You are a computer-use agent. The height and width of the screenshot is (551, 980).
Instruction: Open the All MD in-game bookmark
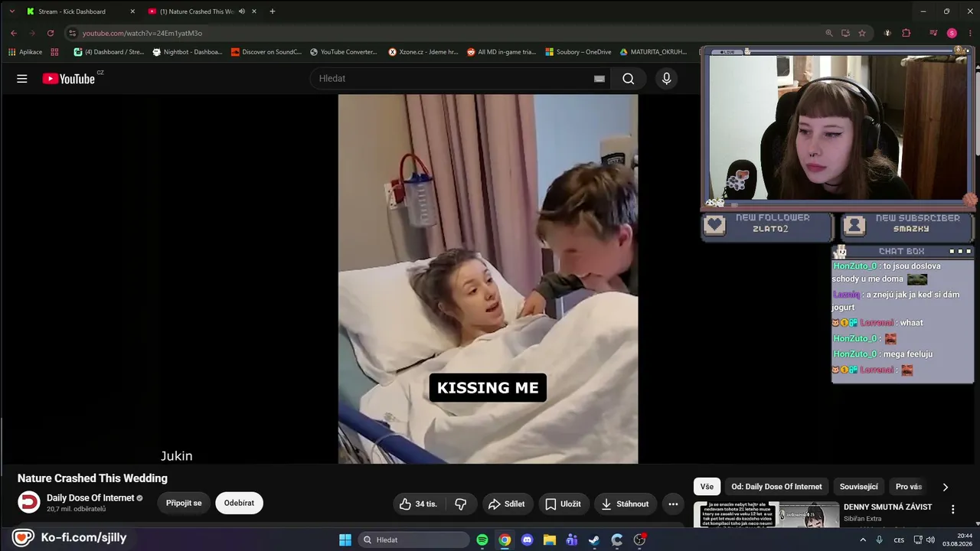[x=501, y=52]
